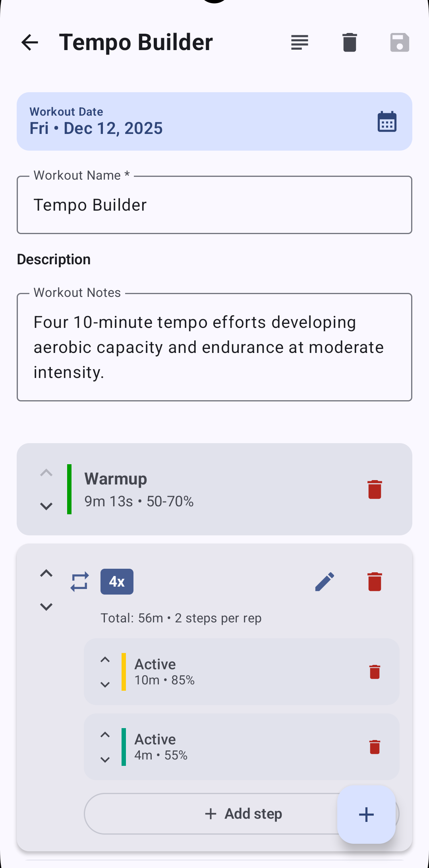The width and height of the screenshot is (429, 868).
Task: Move Warmup step down
Action: (x=46, y=506)
